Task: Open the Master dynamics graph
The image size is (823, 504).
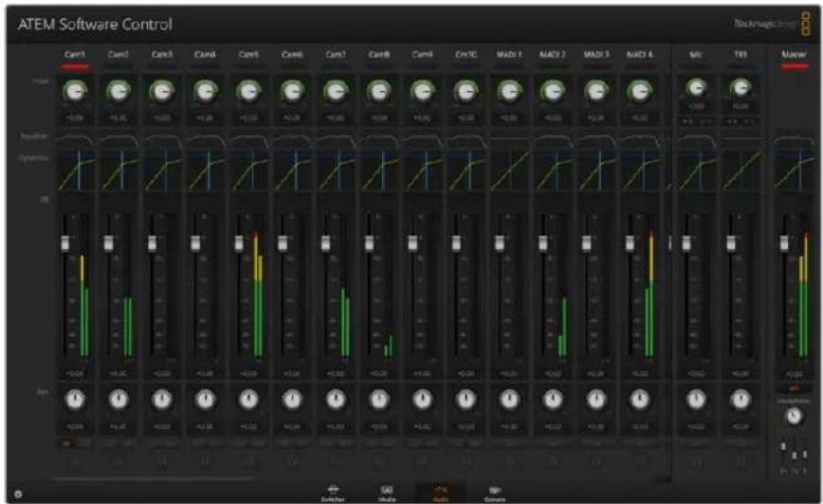Action: pos(794,170)
